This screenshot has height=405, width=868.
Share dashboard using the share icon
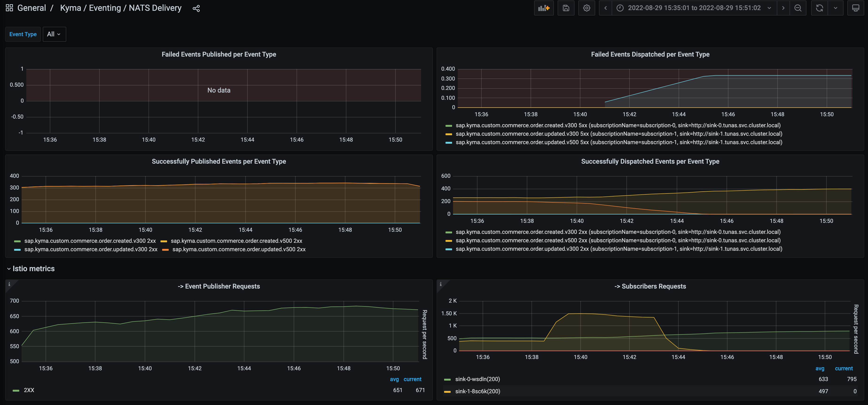tap(196, 8)
